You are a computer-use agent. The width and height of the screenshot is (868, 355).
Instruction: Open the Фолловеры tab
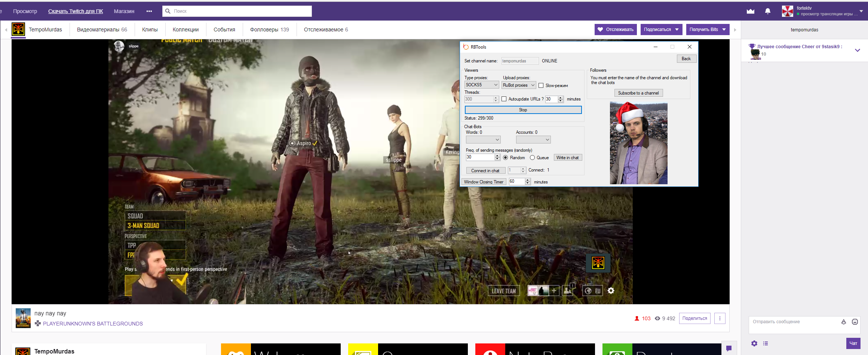coord(269,30)
